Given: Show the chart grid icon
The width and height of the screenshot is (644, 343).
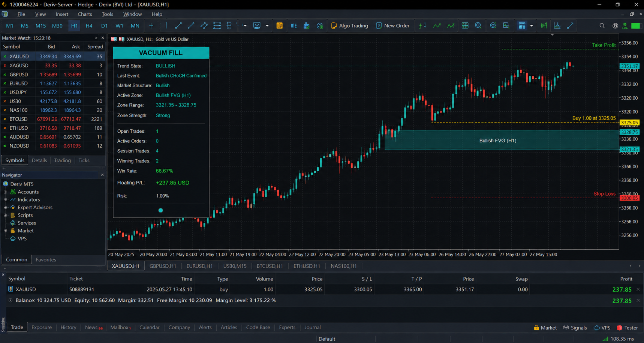Looking at the screenshot, I should point(465,26).
